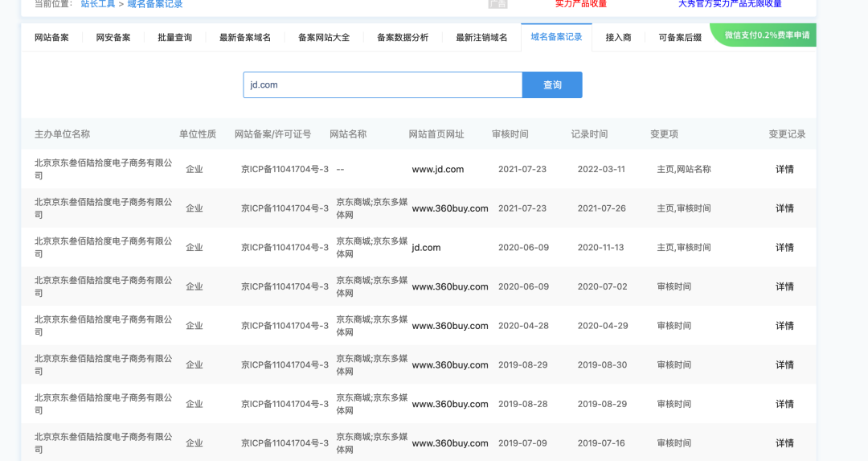Screen dimensions: 868x461
Task: Click the 网站备案/许可证号 column header
Action: (x=273, y=134)
